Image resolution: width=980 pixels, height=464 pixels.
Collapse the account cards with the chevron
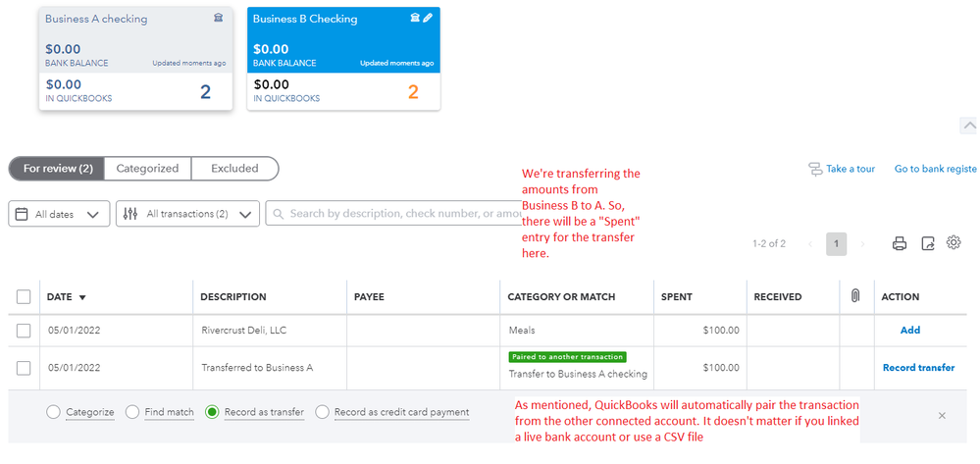click(968, 126)
